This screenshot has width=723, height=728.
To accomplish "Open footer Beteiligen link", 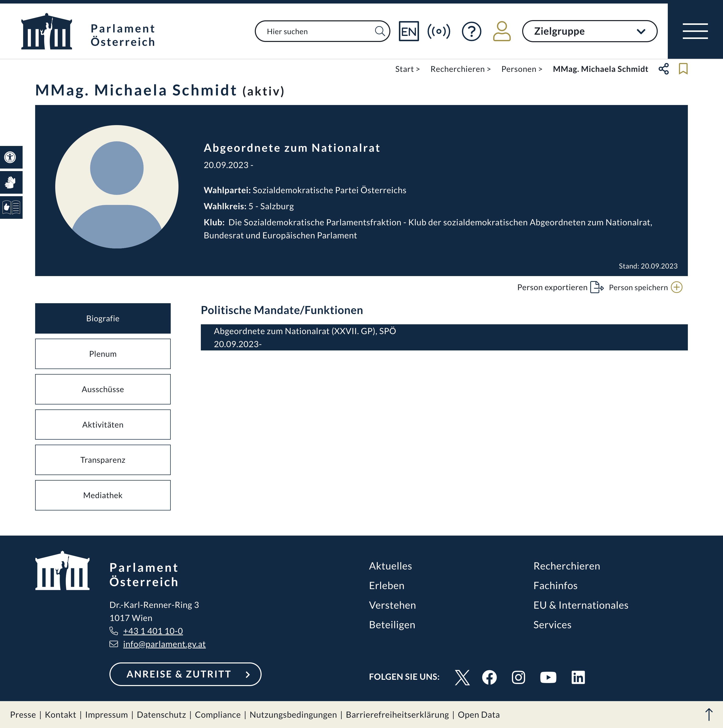I will pos(392,625).
